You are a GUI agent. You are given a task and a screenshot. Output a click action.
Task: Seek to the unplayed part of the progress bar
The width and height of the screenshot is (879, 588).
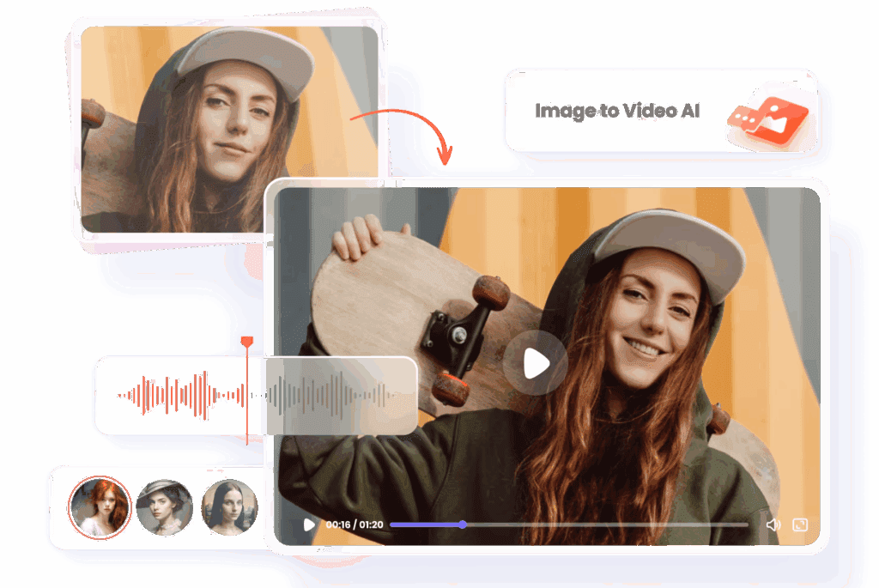[x=601, y=524]
